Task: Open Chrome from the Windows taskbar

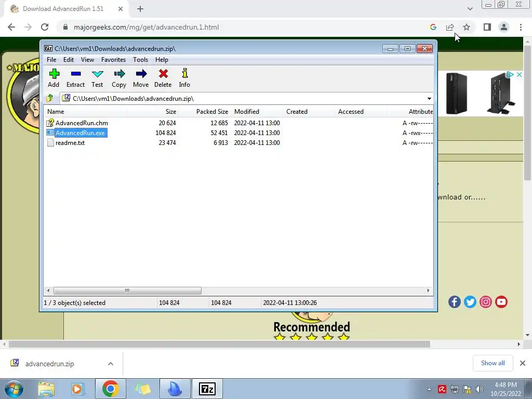Action: pos(110,389)
